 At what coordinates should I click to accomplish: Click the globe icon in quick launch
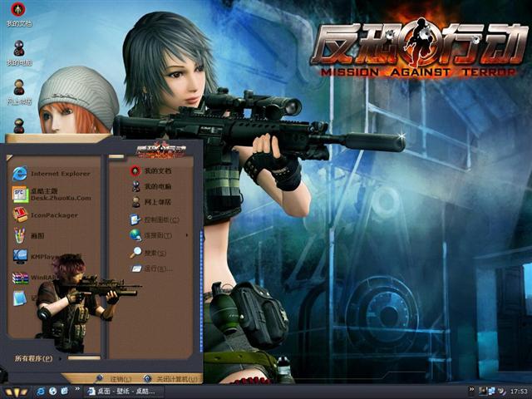52,392
